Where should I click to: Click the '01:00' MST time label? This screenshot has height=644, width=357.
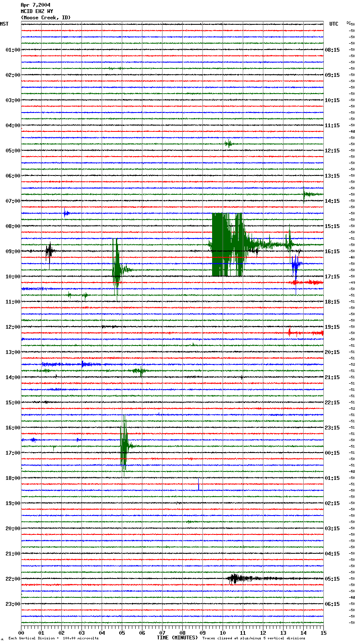tap(13, 50)
